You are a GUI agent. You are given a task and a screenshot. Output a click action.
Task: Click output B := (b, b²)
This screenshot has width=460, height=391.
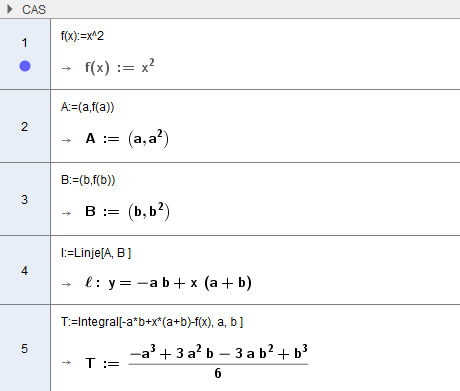[127, 211]
